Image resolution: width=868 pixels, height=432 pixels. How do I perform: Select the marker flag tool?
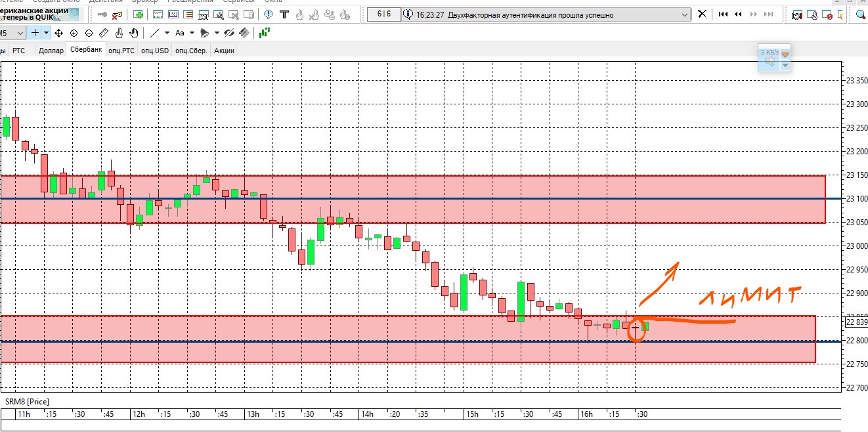204,33
